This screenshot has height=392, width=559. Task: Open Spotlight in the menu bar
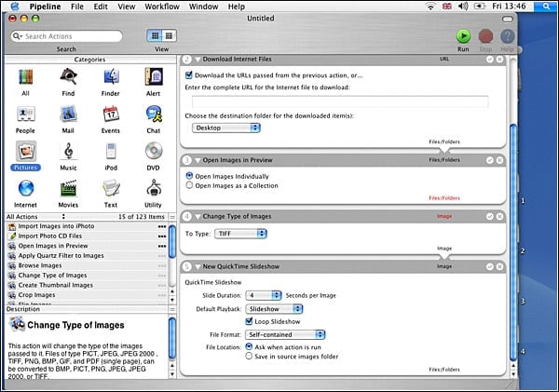(x=546, y=7)
